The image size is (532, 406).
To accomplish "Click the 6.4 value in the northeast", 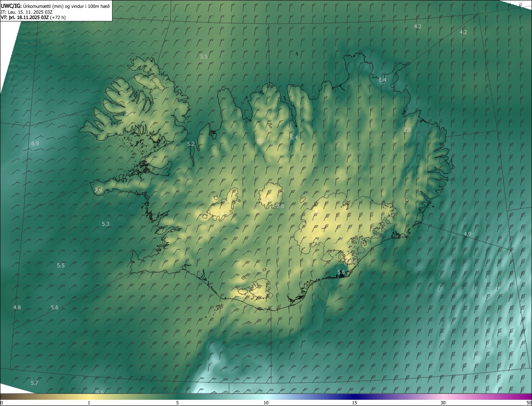I will point(382,80).
